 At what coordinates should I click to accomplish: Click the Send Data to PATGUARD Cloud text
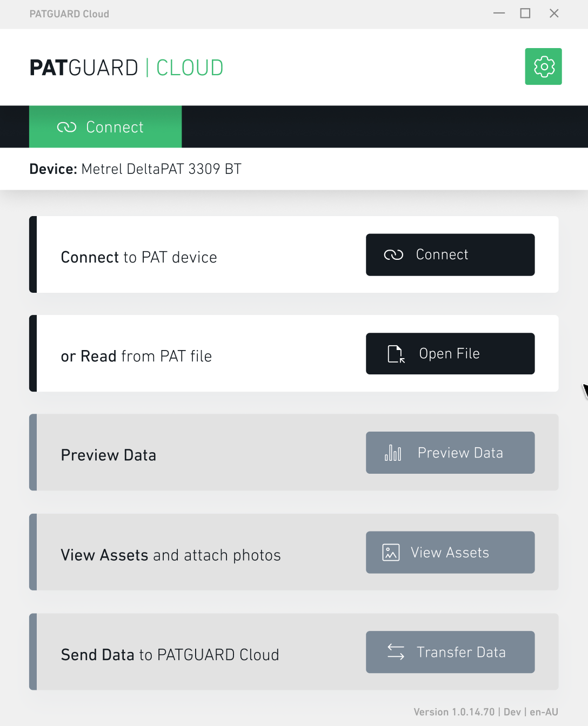(170, 655)
